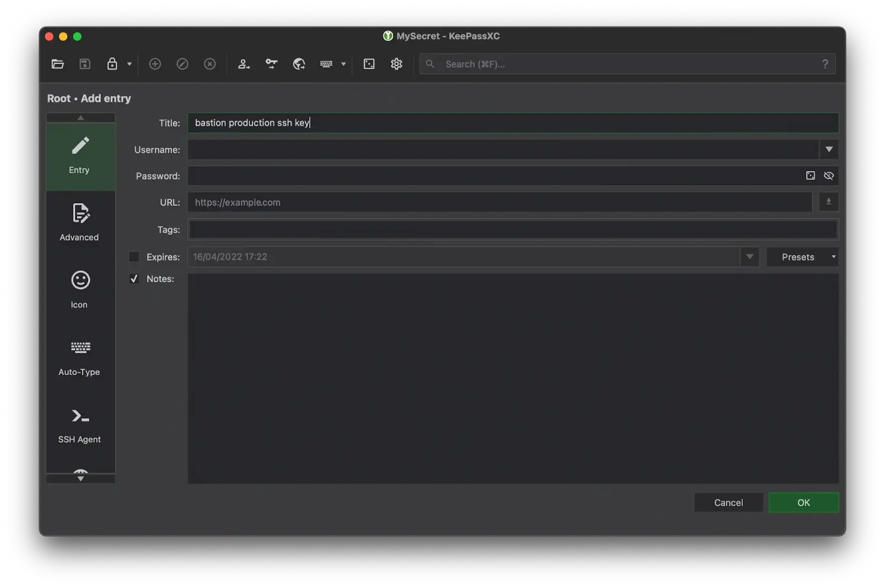Enable the Expires checkbox

point(133,257)
